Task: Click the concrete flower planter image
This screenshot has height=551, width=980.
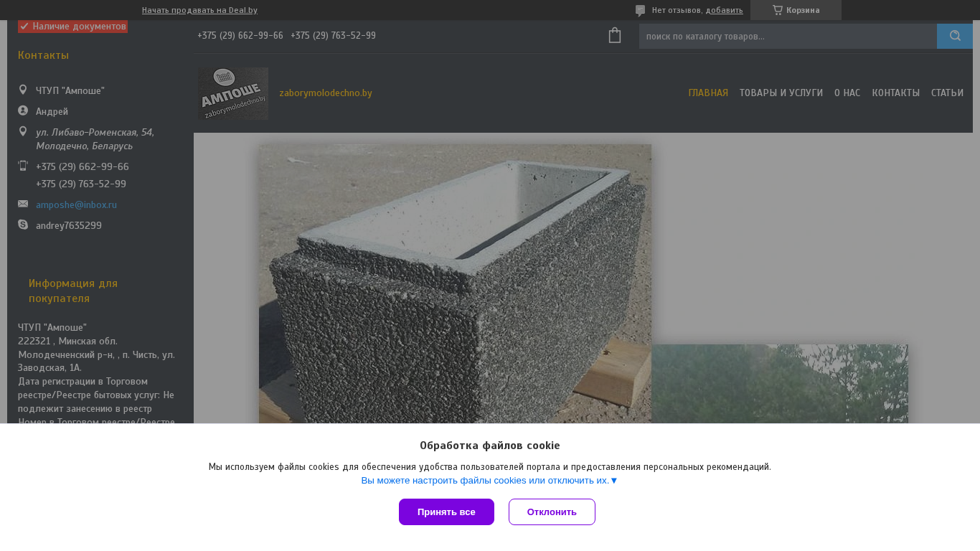Action: (455, 283)
